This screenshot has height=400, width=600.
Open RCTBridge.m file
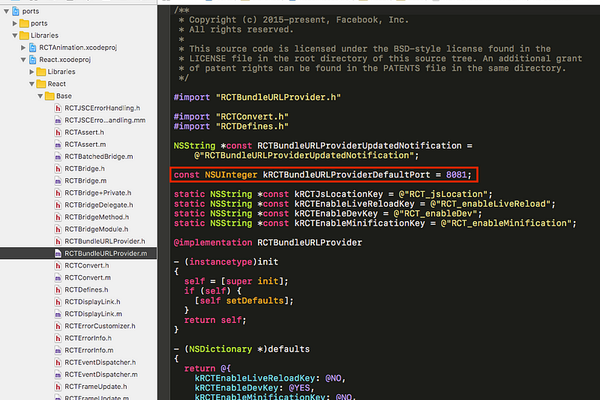86,181
